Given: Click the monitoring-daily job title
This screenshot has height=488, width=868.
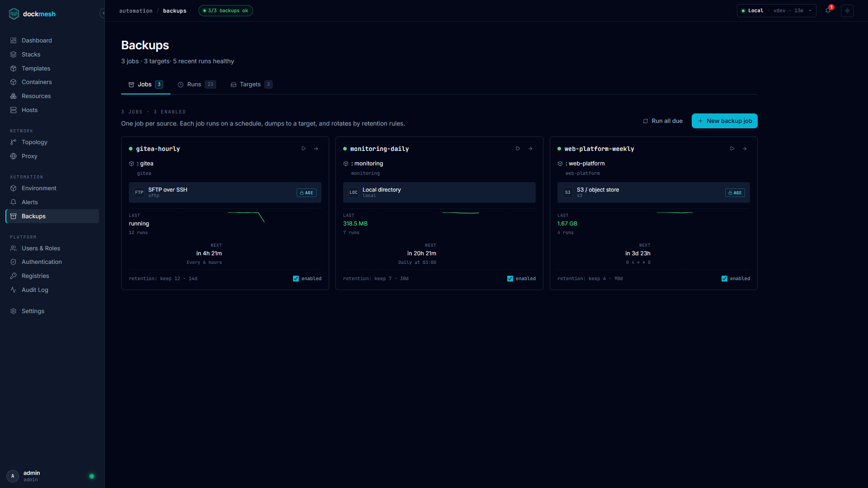Looking at the screenshot, I should [x=379, y=149].
